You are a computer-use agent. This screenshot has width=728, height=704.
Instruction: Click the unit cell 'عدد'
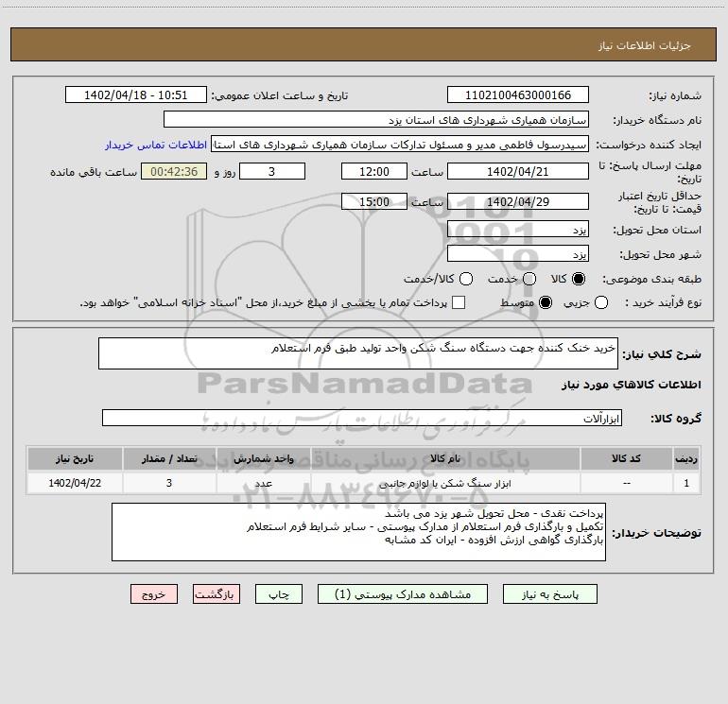[x=263, y=484]
